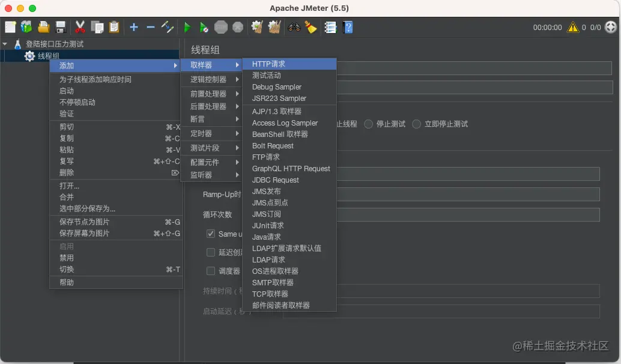
Task: Start the test with the green play icon
Action: click(x=187, y=27)
